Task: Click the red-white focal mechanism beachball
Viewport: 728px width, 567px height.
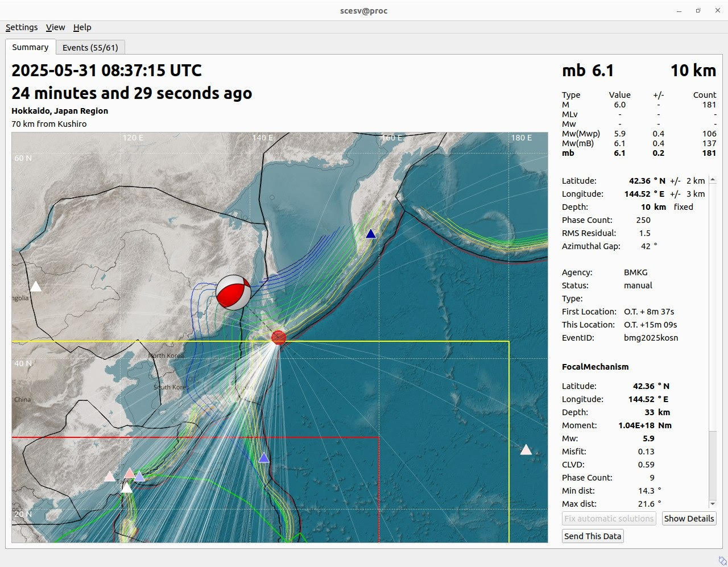Action: (233, 292)
